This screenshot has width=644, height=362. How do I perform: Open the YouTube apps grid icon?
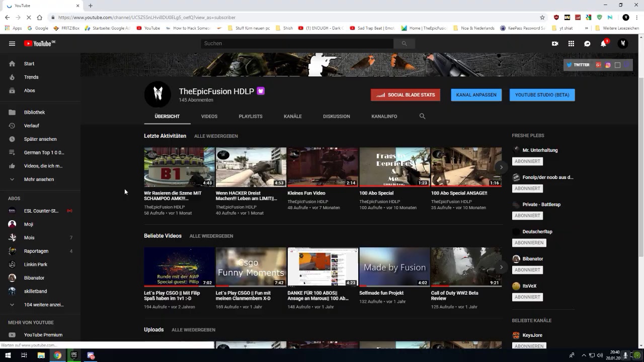click(571, 44)
